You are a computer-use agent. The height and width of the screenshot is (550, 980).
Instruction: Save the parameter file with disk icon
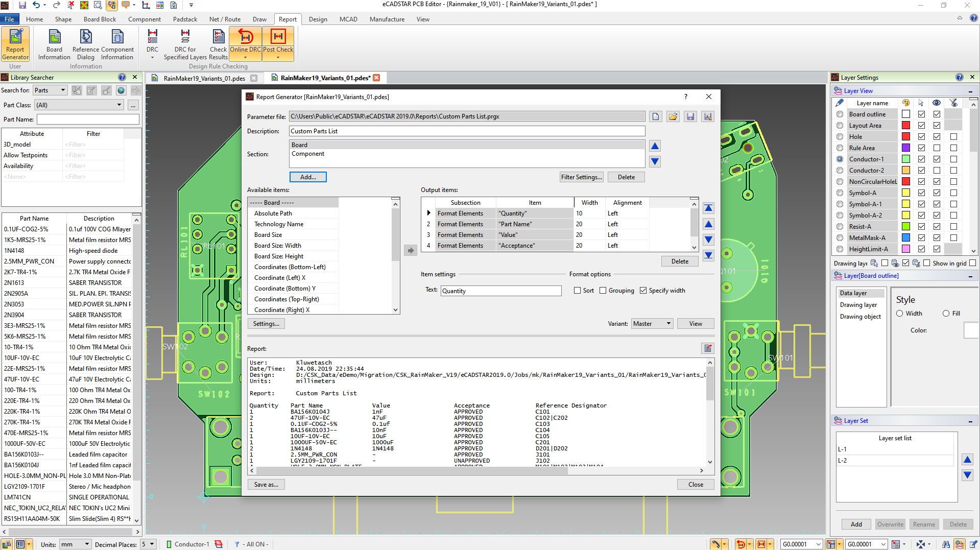[x=690, y=116]
